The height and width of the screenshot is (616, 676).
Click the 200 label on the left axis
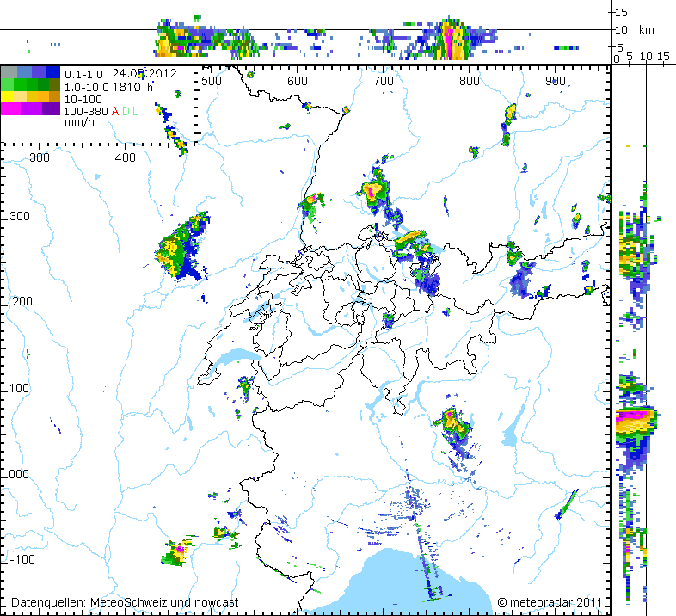(x=22, y=301)
